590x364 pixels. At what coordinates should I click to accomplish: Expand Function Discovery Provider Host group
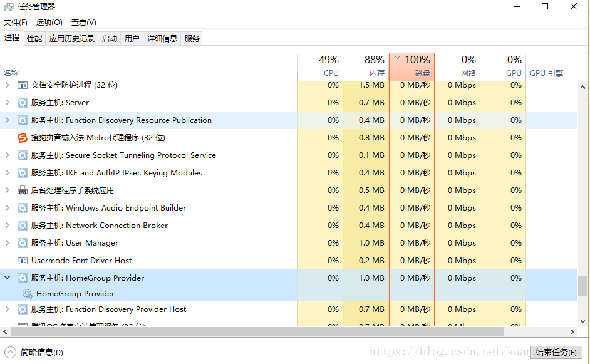tap(7, 309)
